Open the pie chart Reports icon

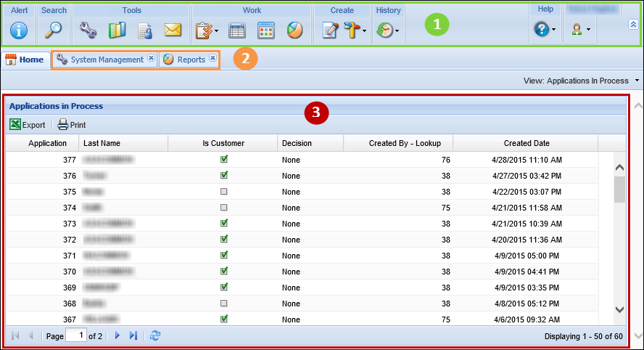tap(294, 30)
